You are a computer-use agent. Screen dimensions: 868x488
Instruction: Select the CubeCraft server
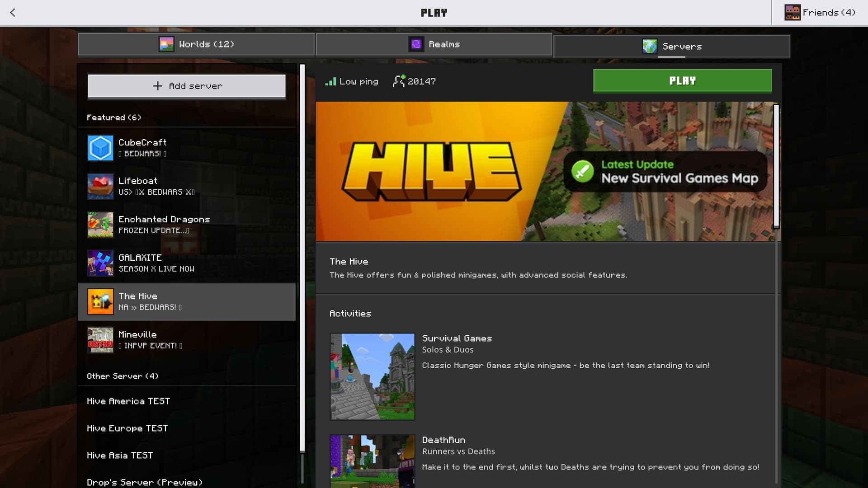coord(187,148)
